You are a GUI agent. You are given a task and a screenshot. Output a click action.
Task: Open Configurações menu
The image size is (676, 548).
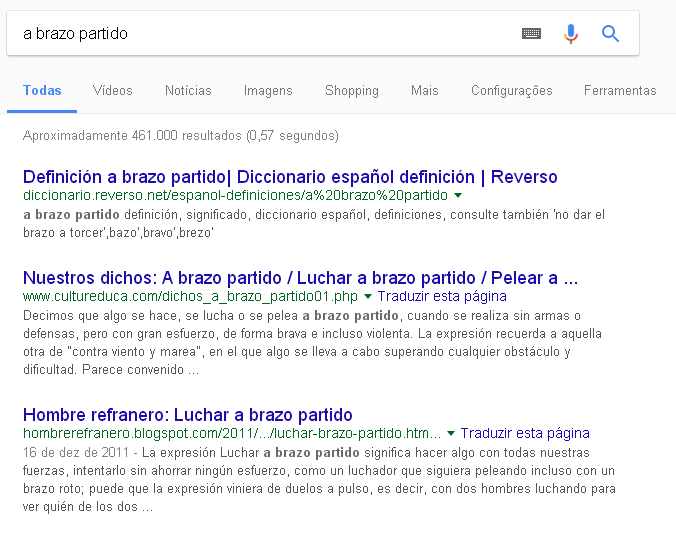point(512,91)
